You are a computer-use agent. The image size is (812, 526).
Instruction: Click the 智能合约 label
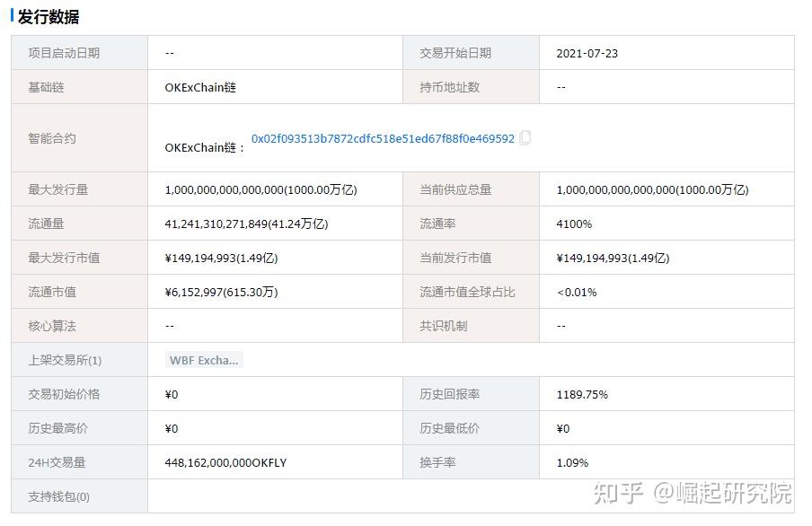[x=52, y=138]
